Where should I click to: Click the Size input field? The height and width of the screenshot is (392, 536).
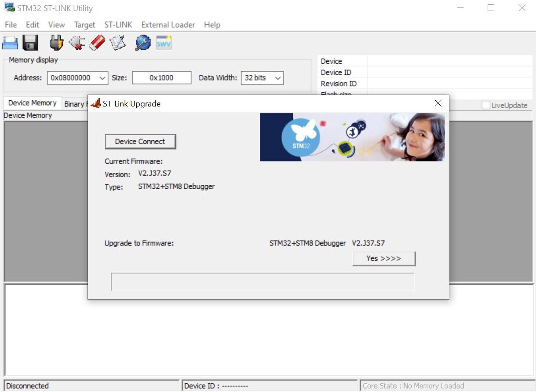coord(162,78)
